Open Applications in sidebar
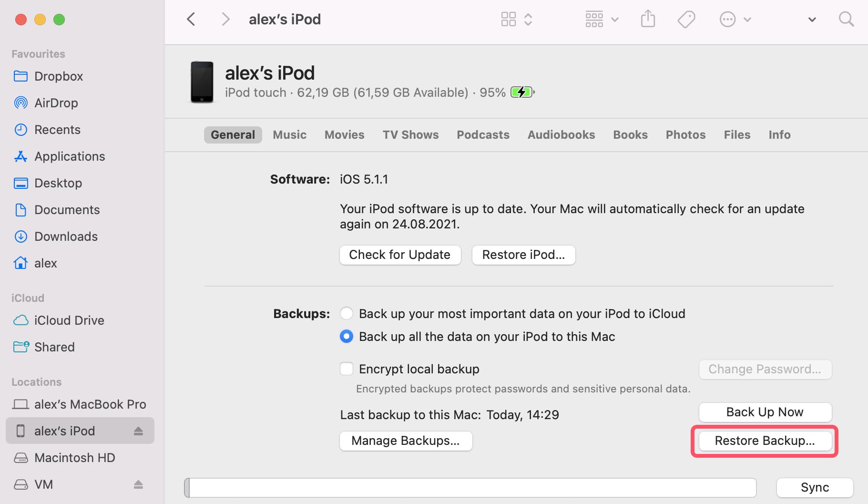 coord(80,156)
